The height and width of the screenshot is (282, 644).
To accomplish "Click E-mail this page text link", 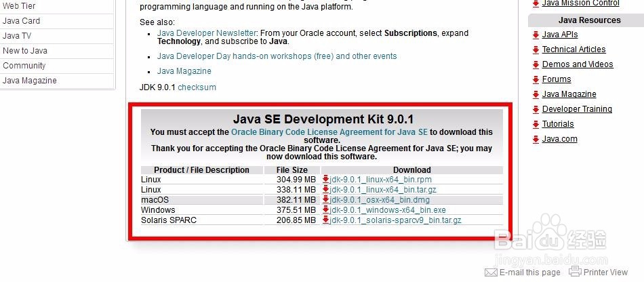I will tap(530, 273).
